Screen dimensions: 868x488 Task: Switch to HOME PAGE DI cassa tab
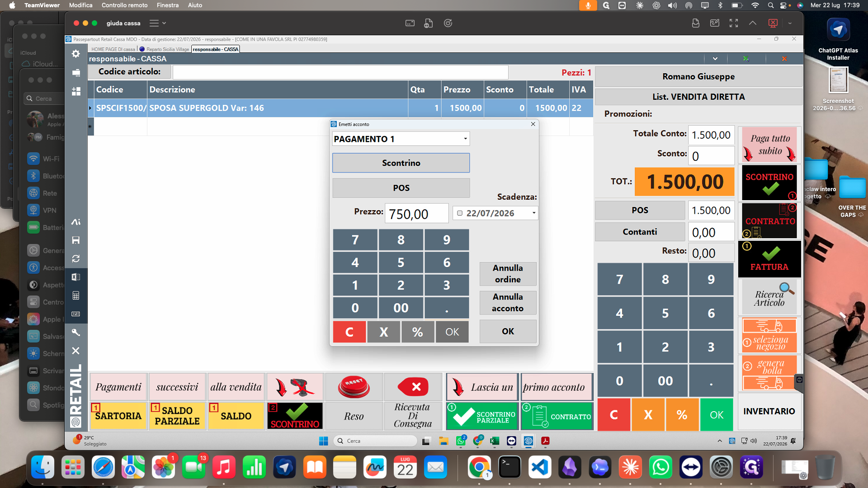[113, 49]
